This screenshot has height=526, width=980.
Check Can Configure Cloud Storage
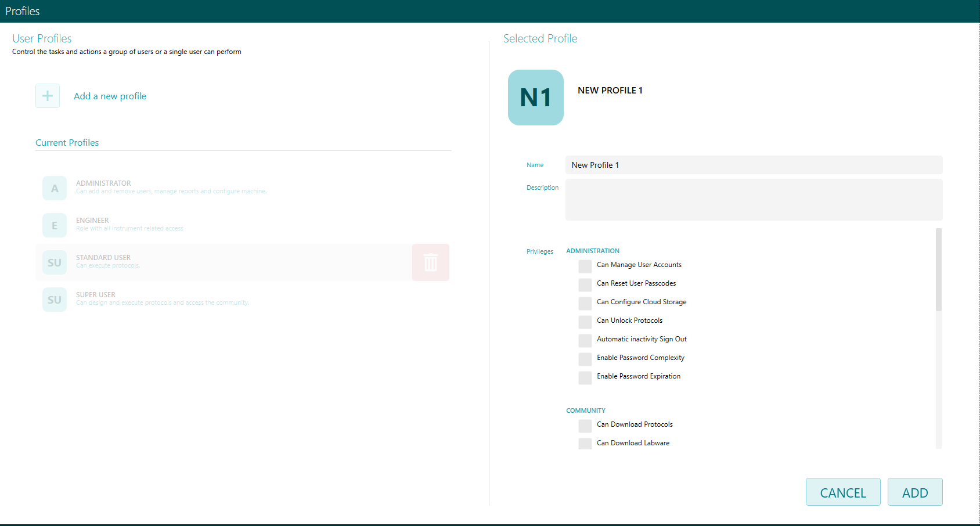point(585,303)
